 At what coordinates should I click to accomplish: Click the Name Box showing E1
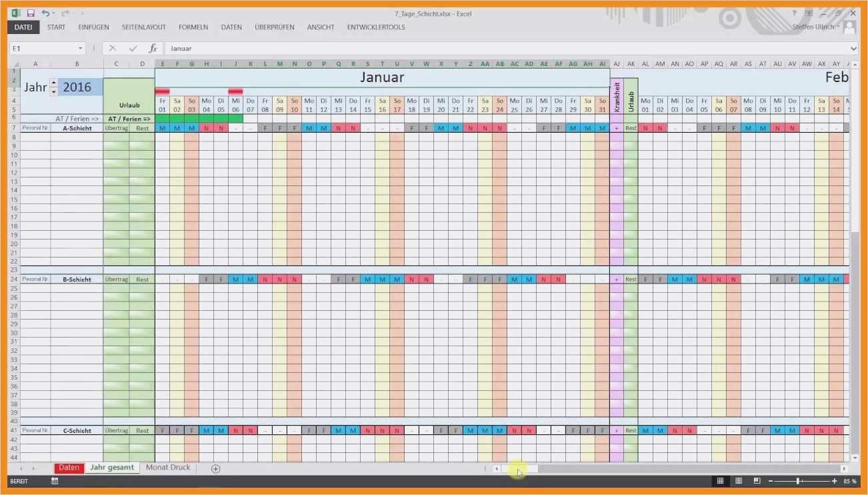tap(43, 49)
